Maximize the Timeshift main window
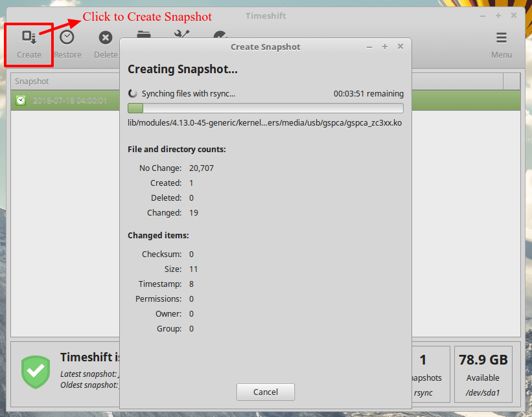 coord(498,16)
